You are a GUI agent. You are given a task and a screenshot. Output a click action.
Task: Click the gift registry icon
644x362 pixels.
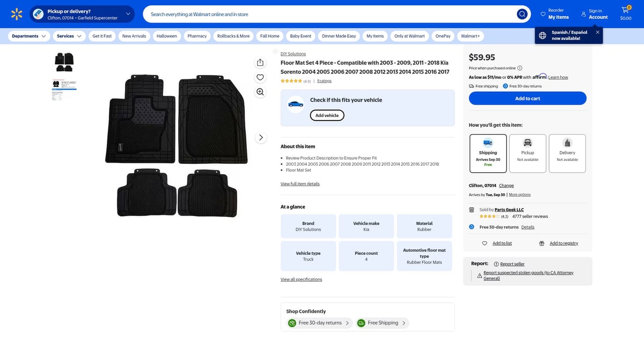click(541, 243)
